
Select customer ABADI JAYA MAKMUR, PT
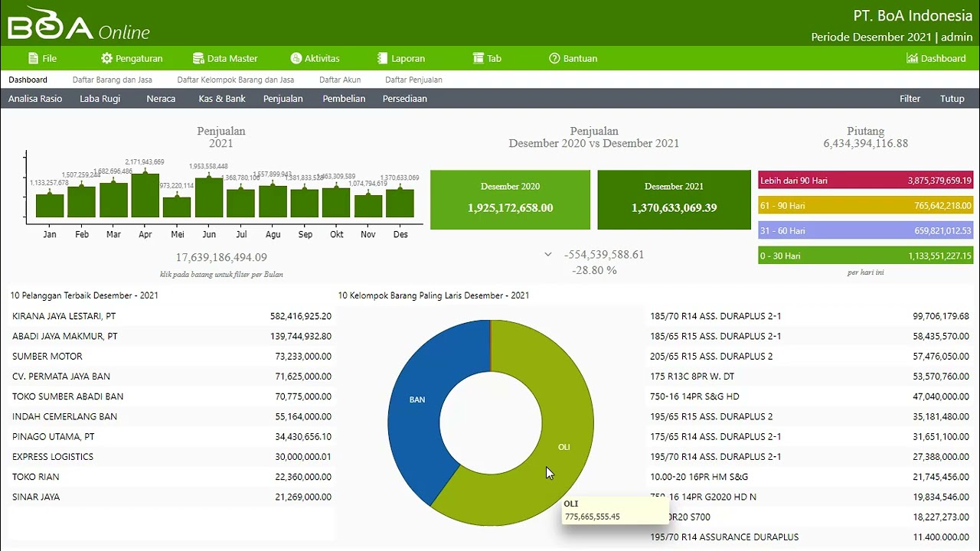coord(171,336)
